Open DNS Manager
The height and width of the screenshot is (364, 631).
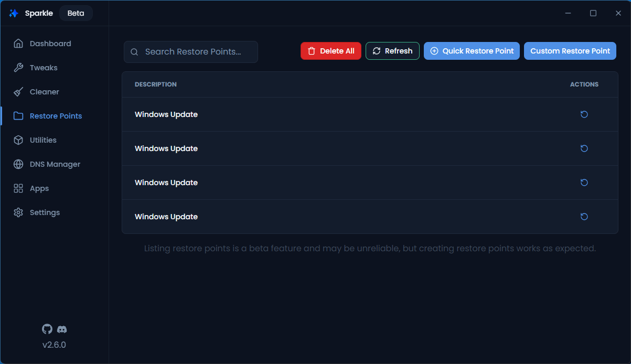click(x=55, y=164)
